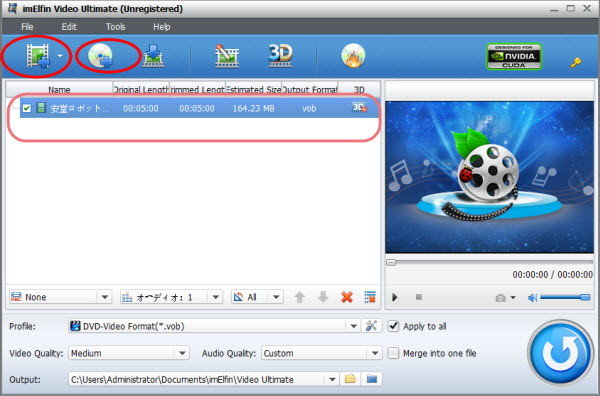Click the Add Video film icon

click(x=38, y=56)
